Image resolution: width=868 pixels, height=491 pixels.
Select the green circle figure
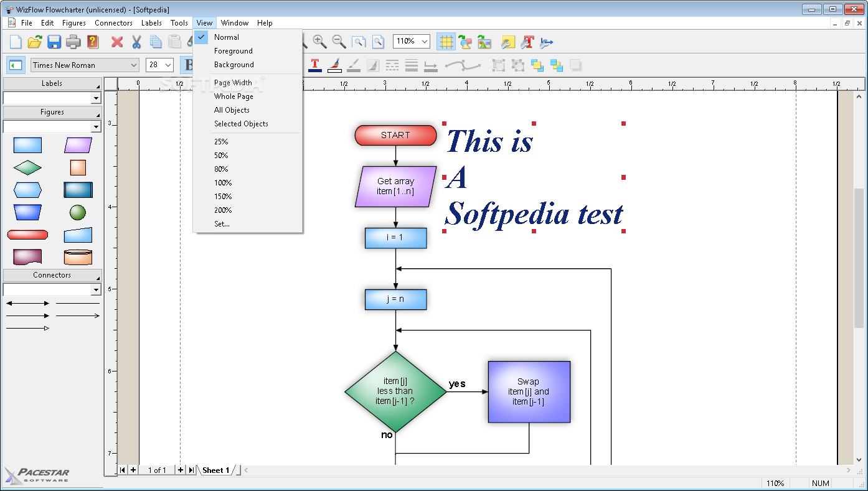point(78,212)
